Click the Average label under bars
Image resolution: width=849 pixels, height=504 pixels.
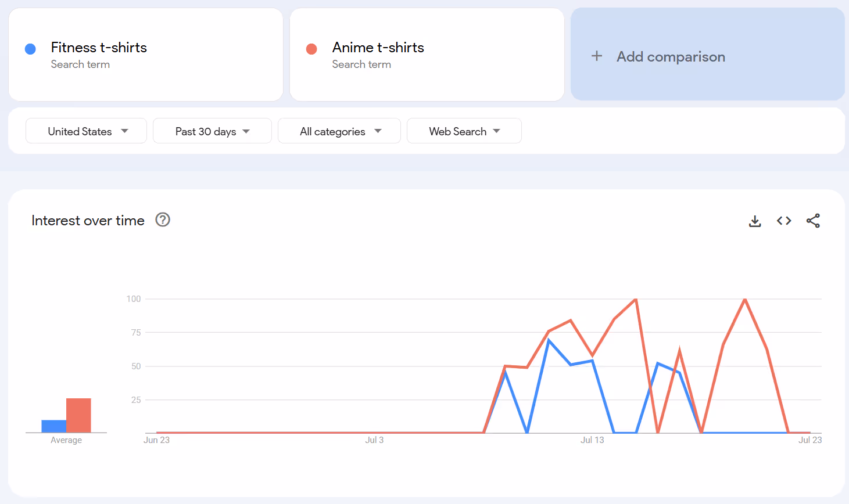point(66,440)
